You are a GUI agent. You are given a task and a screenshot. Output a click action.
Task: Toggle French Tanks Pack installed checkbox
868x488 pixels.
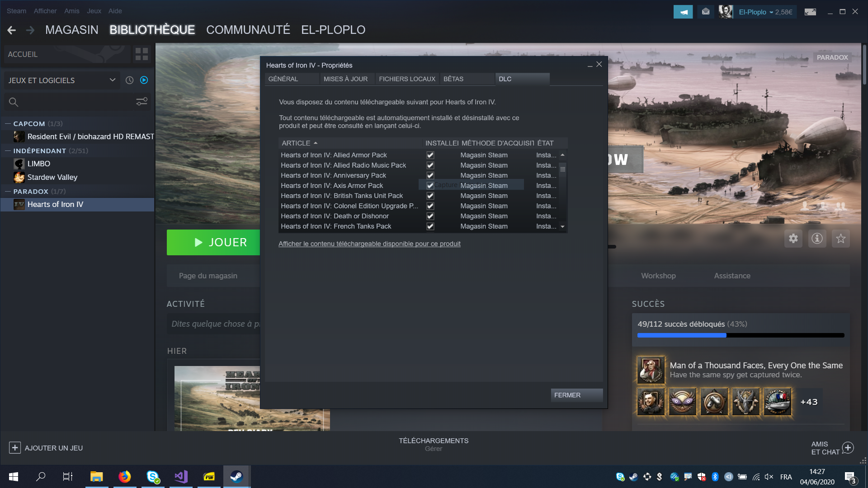430,226
